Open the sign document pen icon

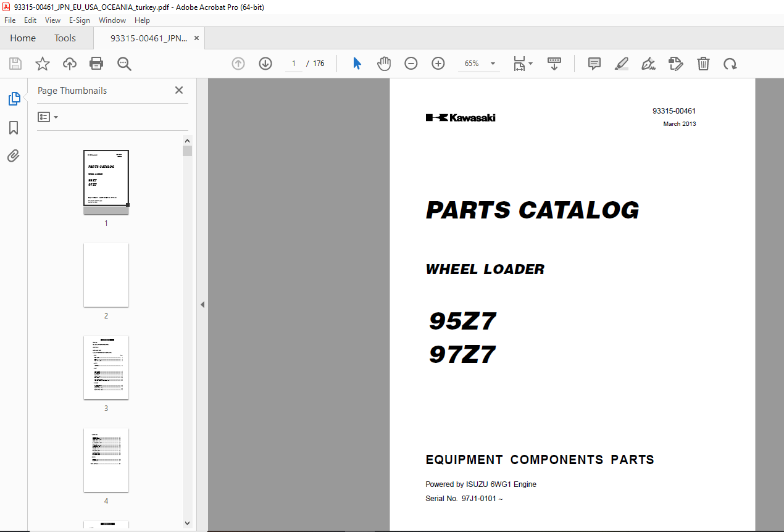pos(648,64)
